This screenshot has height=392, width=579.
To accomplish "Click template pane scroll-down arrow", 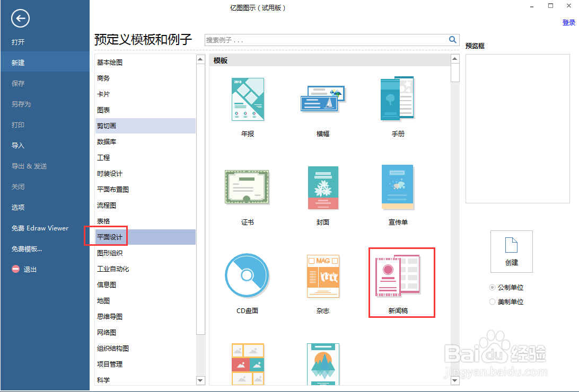I will click(455, 380).
